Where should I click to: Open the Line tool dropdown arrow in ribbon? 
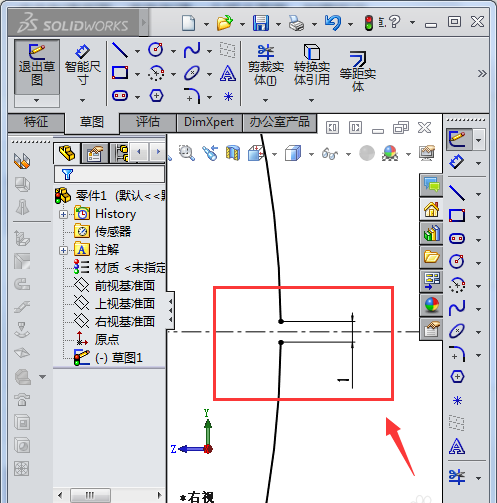137,51
